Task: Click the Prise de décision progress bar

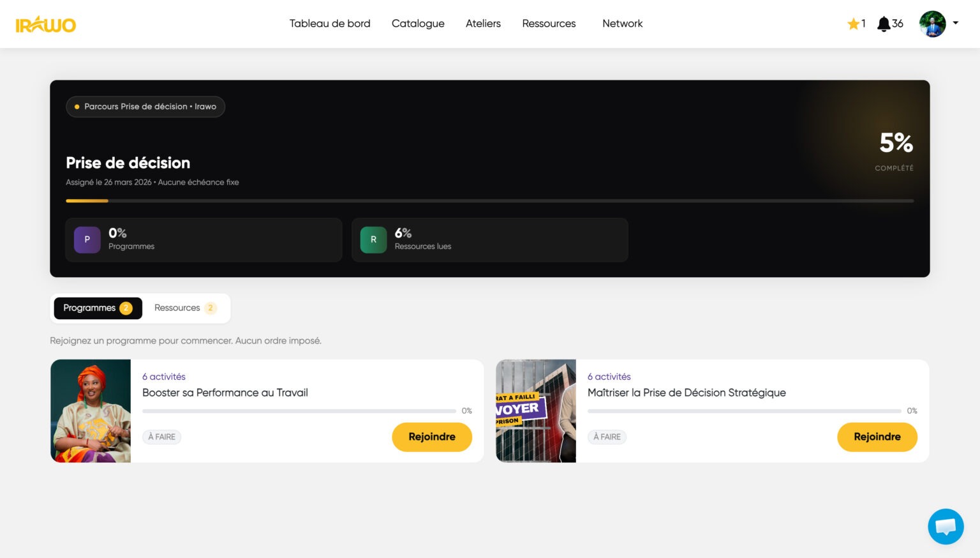Action: (489, 201)
